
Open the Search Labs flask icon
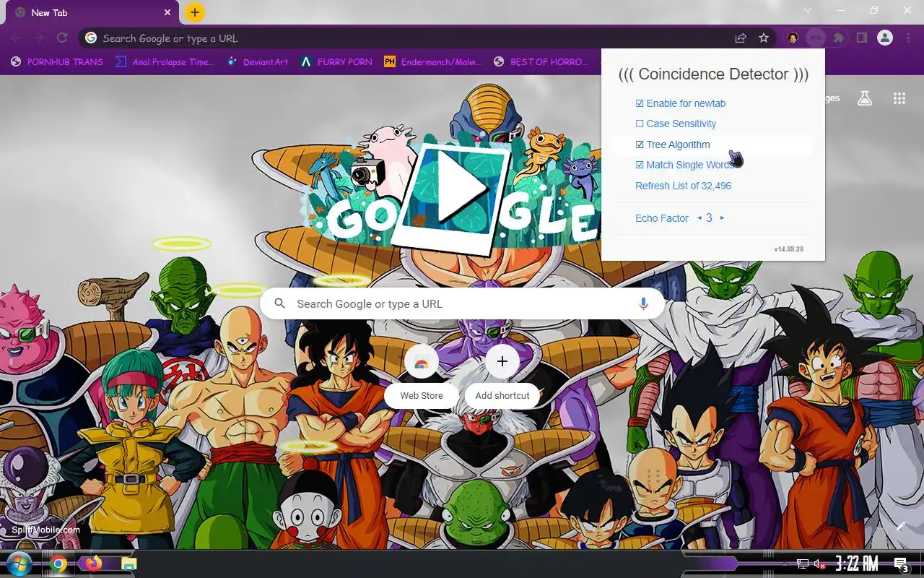865,98
